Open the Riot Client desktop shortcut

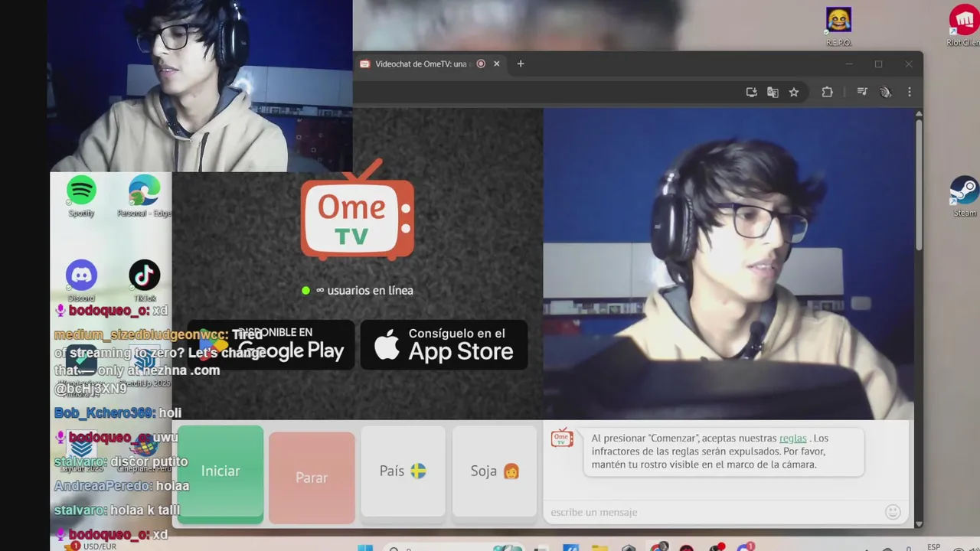click(x=964, y=27)
